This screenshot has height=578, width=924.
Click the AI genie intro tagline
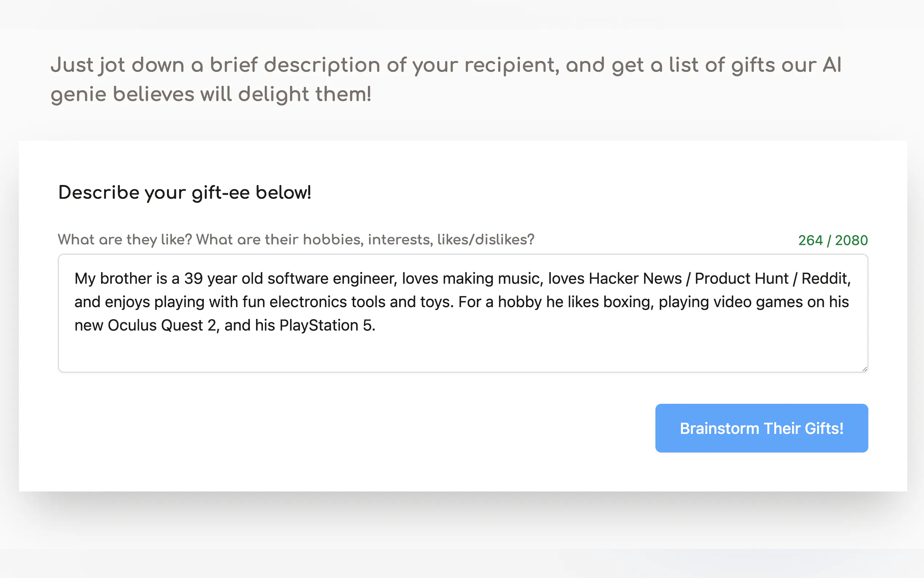click(445, 79)
